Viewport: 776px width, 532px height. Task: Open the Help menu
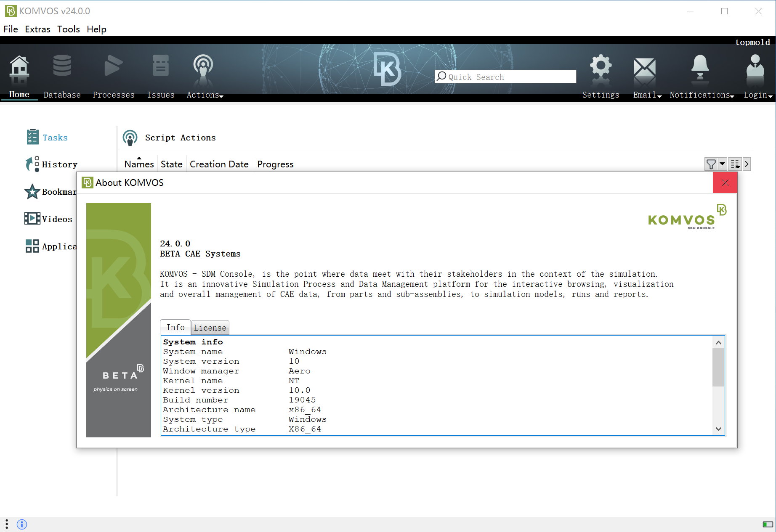tap(96, 29)
